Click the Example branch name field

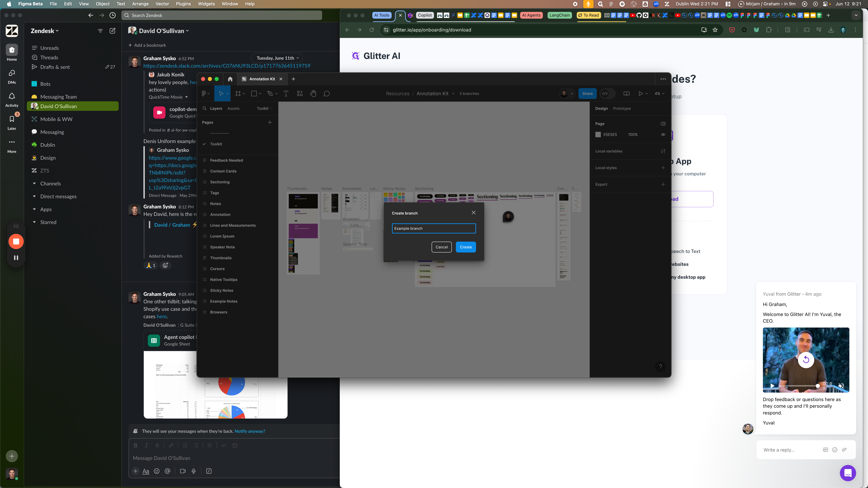(x=433, y=228)
